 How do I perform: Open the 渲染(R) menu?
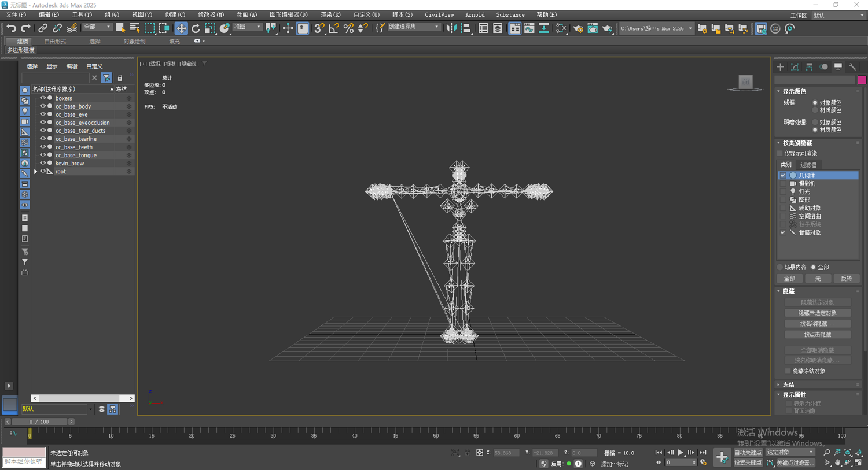click(330, 14)
